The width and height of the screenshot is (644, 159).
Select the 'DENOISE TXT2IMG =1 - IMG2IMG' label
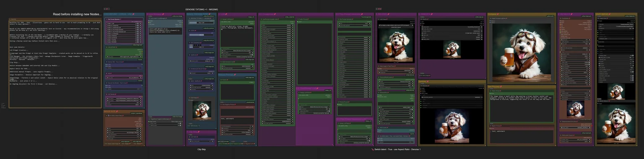[202, 9]
